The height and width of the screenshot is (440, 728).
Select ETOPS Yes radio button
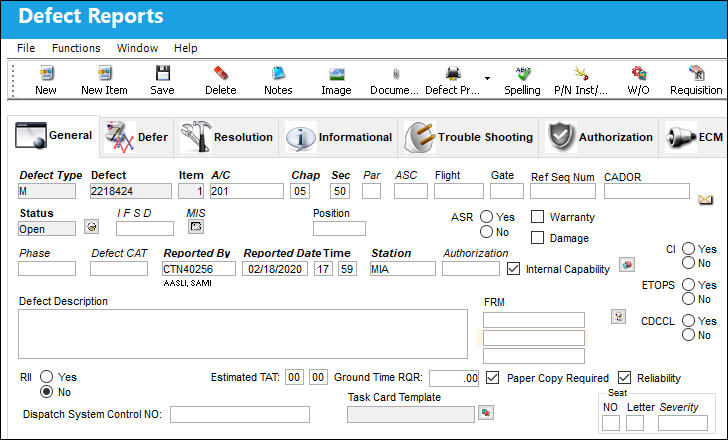[689, 285]
